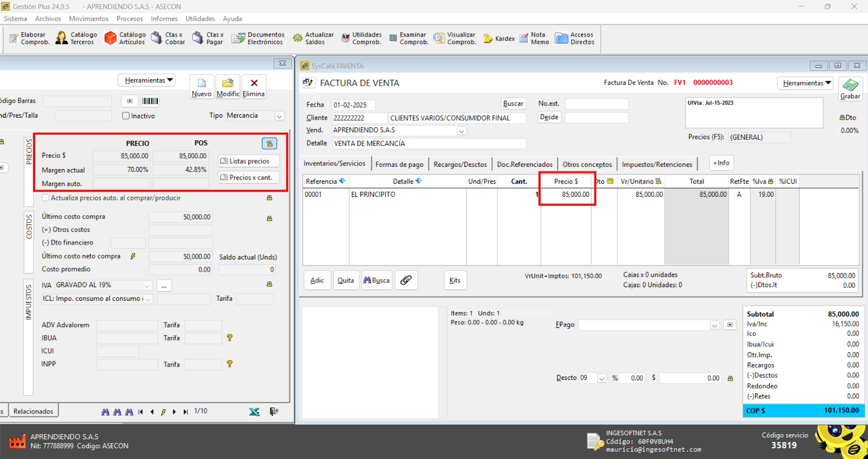Expand the Tipo Mercancia dropdown

point(279,116)
